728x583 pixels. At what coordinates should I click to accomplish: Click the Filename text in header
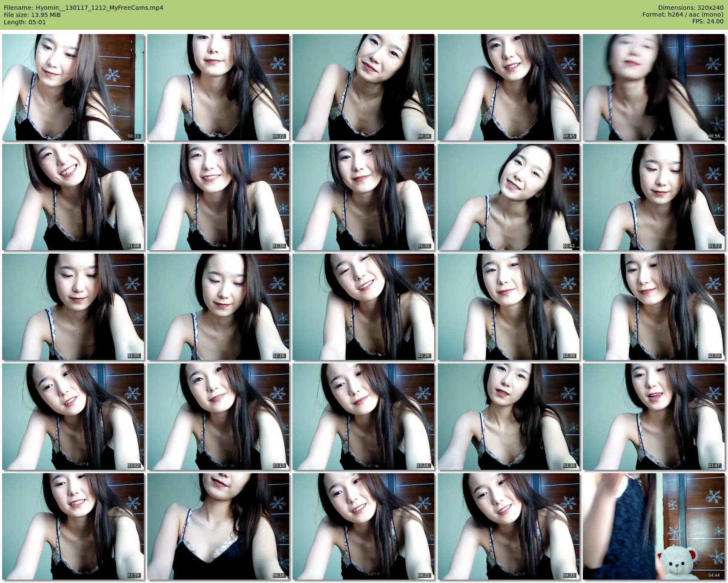[83, 8]
